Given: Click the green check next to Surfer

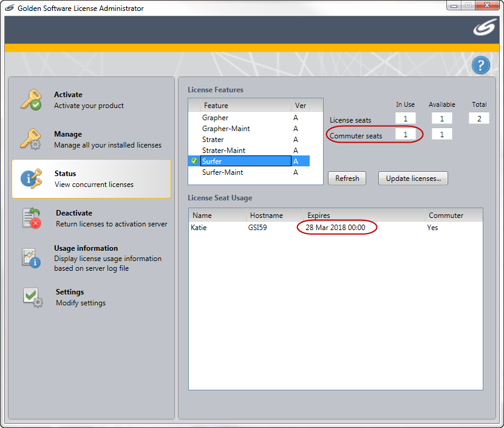Looking at the screenshot, I should pos(194,161).
